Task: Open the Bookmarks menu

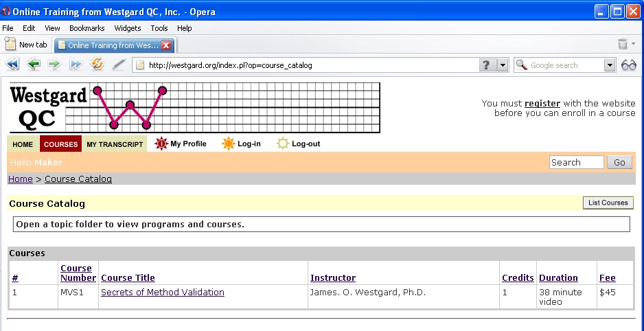Action: 87,28
